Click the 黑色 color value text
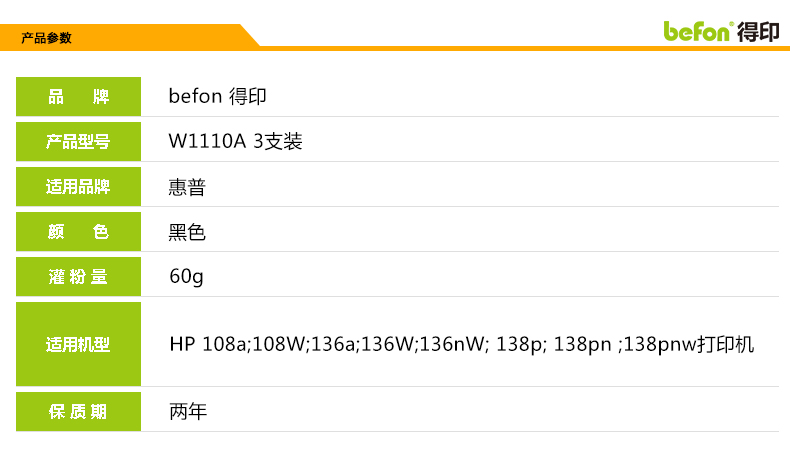 click(188, 232)
